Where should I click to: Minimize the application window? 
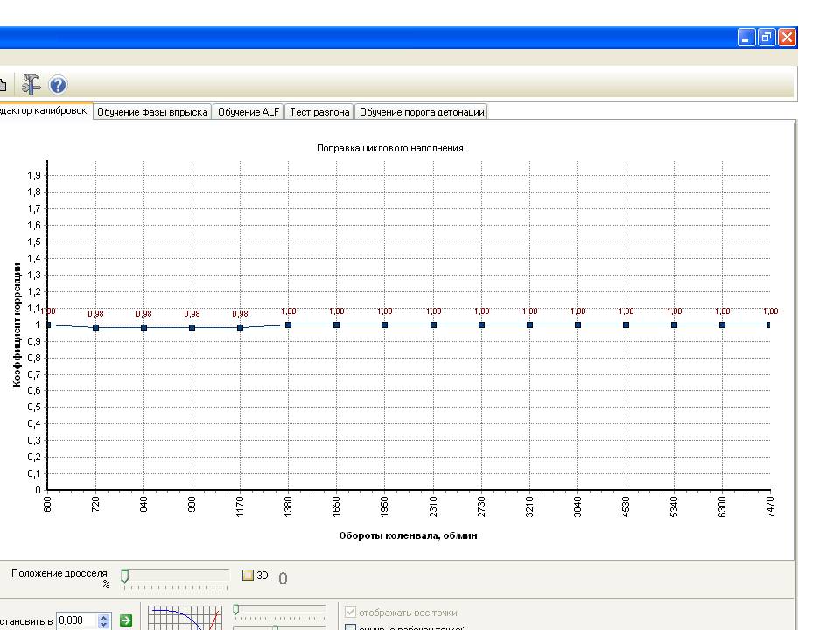[x=745, y=38]
